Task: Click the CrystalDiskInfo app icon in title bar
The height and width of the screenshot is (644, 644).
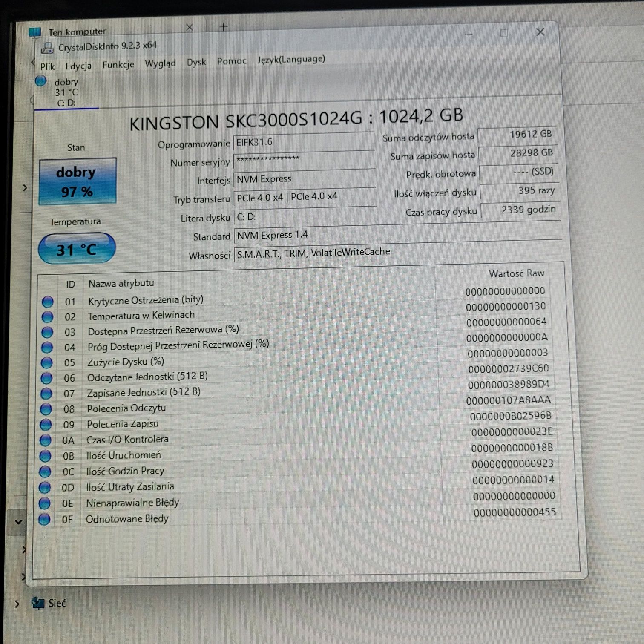Action: pos(47,48)
